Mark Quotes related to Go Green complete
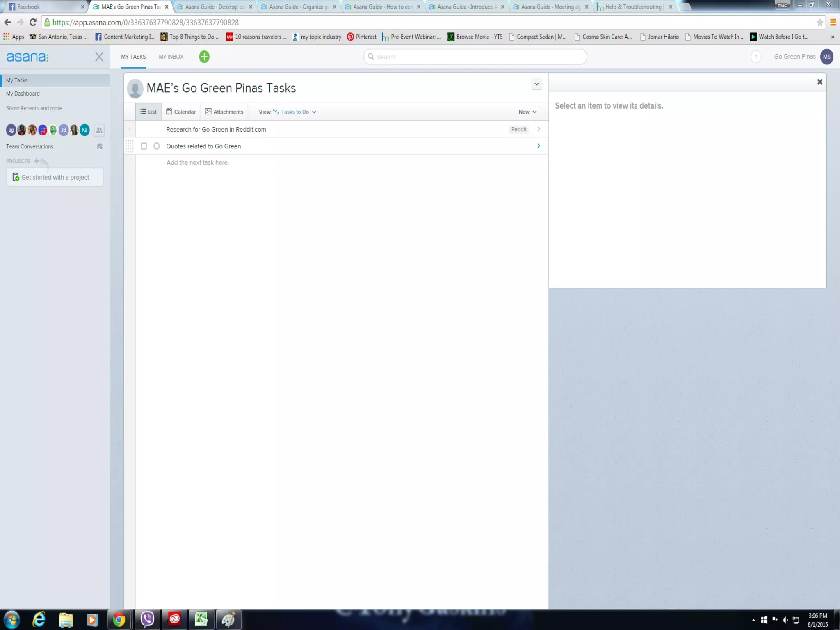Image resolution: width=840 pixels, height=630 pixels. (156, 146)
